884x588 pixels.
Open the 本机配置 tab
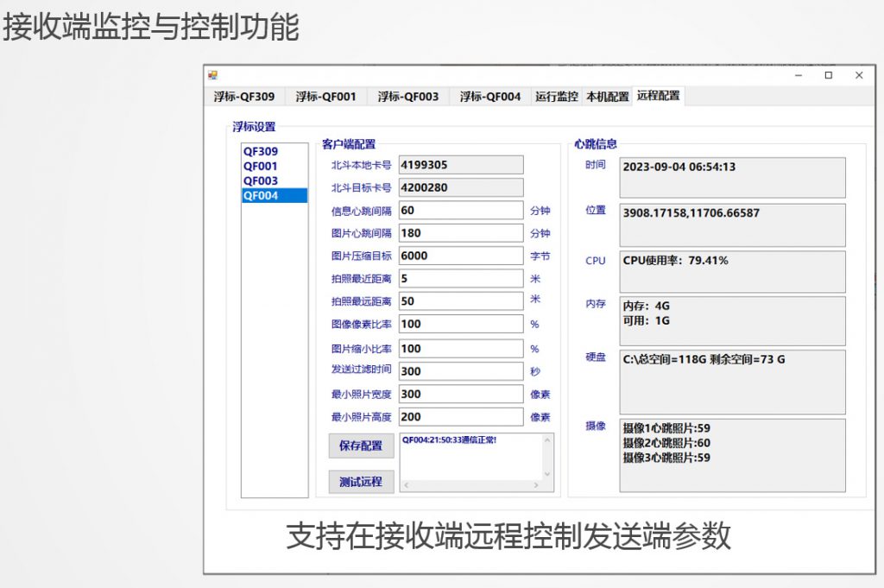click(607, 97)
